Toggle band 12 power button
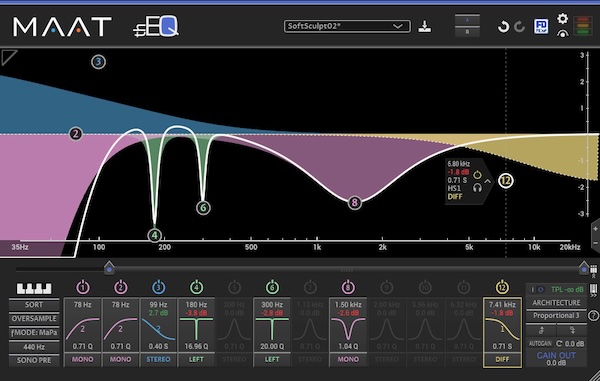The width and height of the screenshot is (600, 381). click(x=502, y=287)
